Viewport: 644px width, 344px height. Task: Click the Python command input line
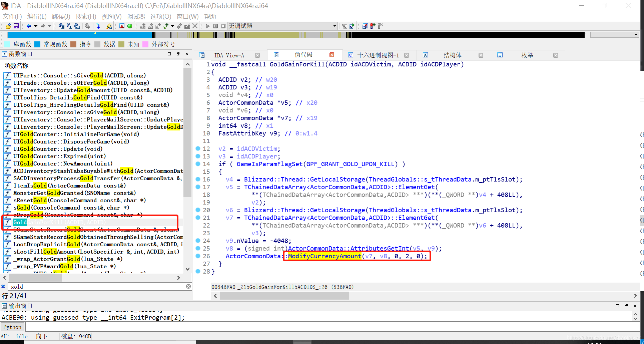pos(333,327)
